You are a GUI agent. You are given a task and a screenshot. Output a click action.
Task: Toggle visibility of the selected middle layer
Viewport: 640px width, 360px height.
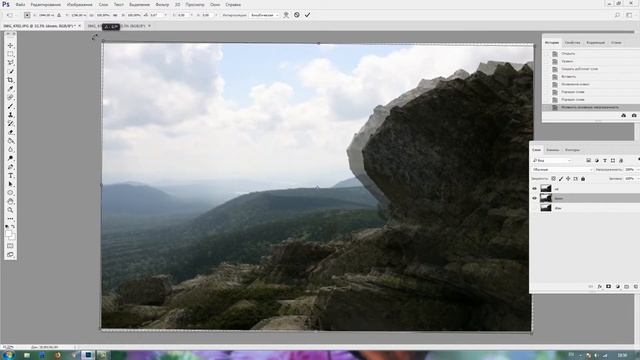coord(534,198)
